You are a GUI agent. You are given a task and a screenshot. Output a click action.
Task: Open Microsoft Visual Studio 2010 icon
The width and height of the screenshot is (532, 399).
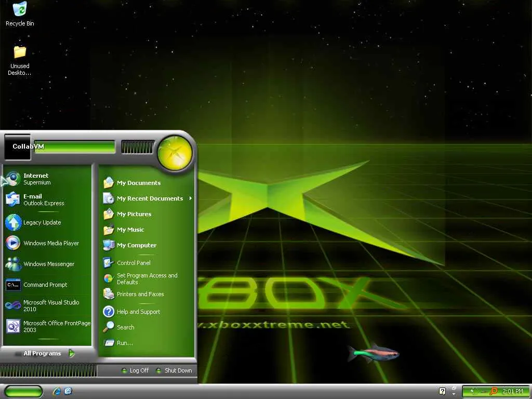coord(13,305)
